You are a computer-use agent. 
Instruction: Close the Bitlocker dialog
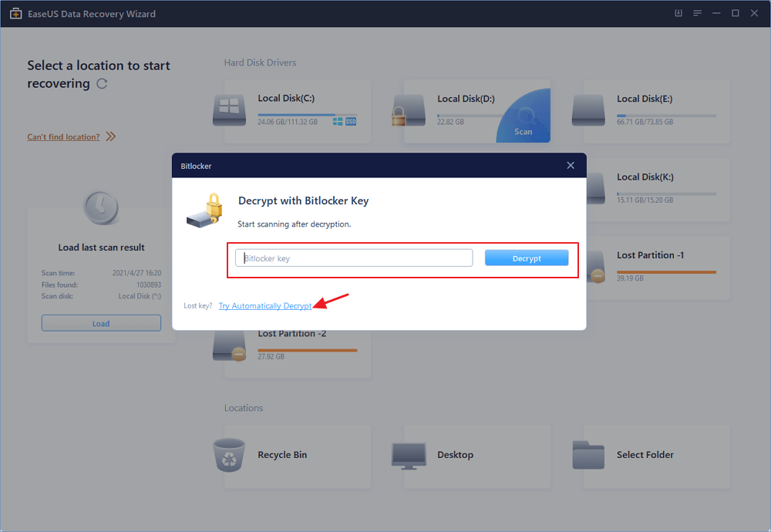[571, 165]
